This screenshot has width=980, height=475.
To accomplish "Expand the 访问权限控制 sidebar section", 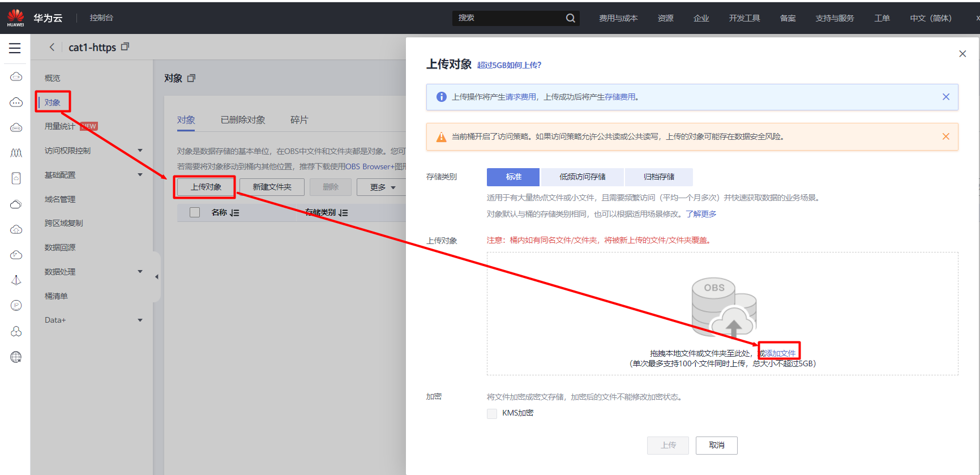I will tap(140, 151).
